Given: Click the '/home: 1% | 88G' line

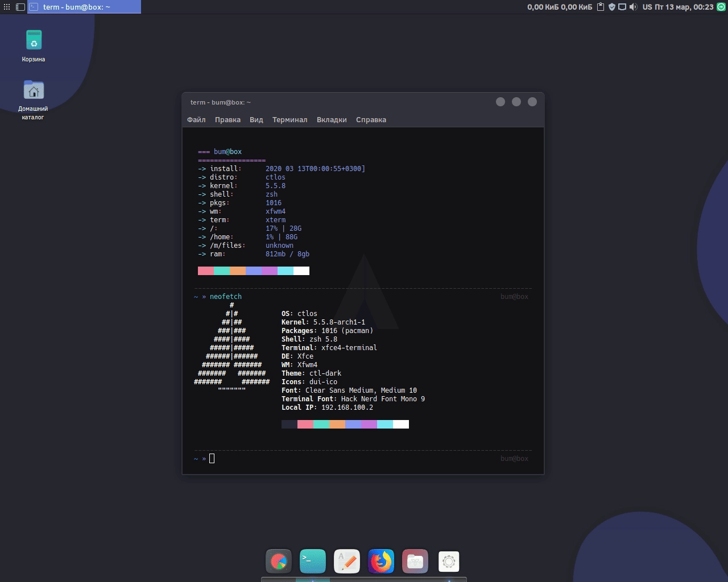Looking at the screenshot, I should (248, 237).
